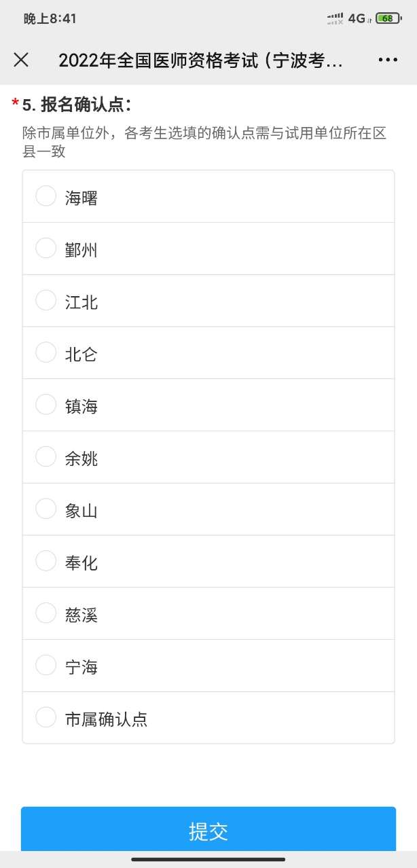417x868 pixels.
Task: Select the 镇海 radio option
Action: 46,405
